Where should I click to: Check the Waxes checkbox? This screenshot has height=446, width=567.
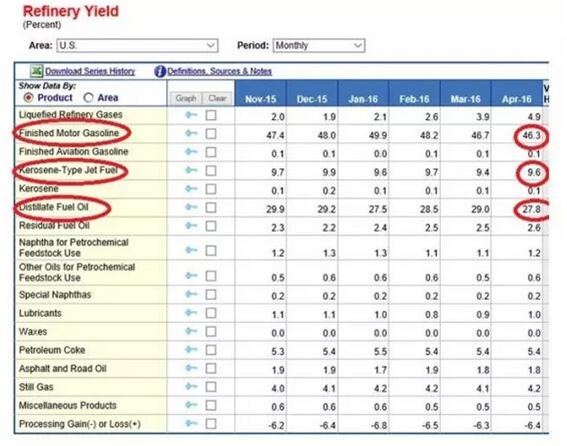[211, 331]
